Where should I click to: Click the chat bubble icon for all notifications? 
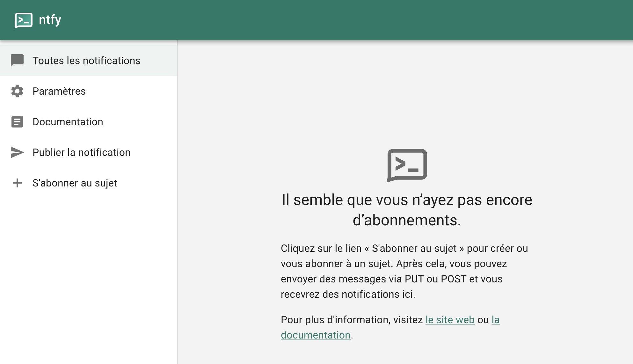point(17,61)
